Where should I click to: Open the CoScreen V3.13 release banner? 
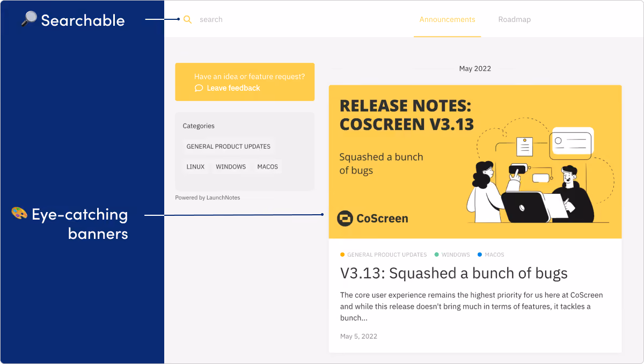coord(475,162)
